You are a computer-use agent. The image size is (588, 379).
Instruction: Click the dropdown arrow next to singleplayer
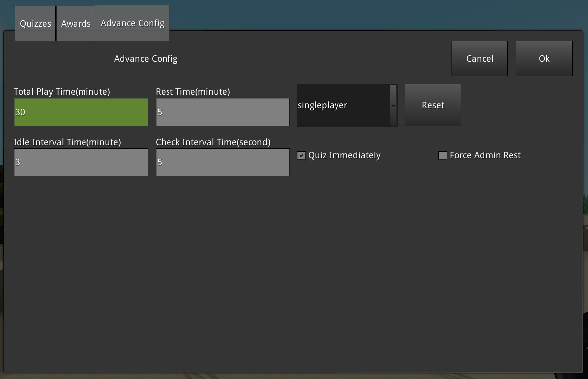pyautogui.click(x=393, y=105)
